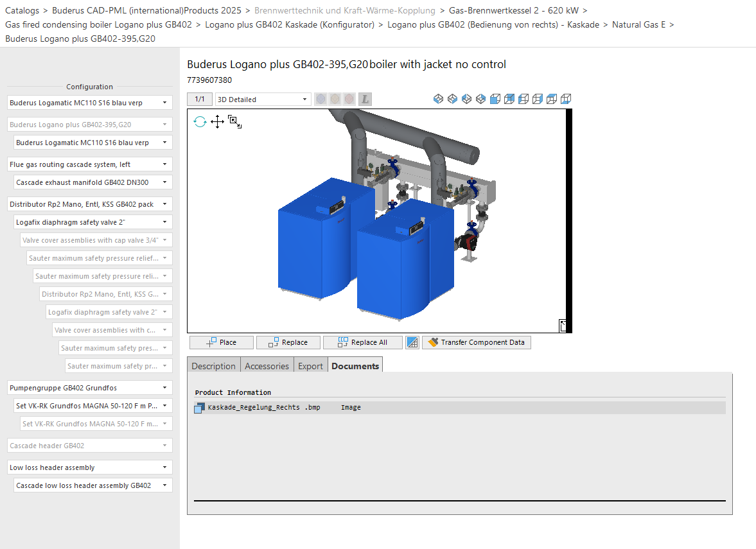Open Flue gas routing cascade system dropdown
The width and height of the screenshot is (756, 549).
90,164
